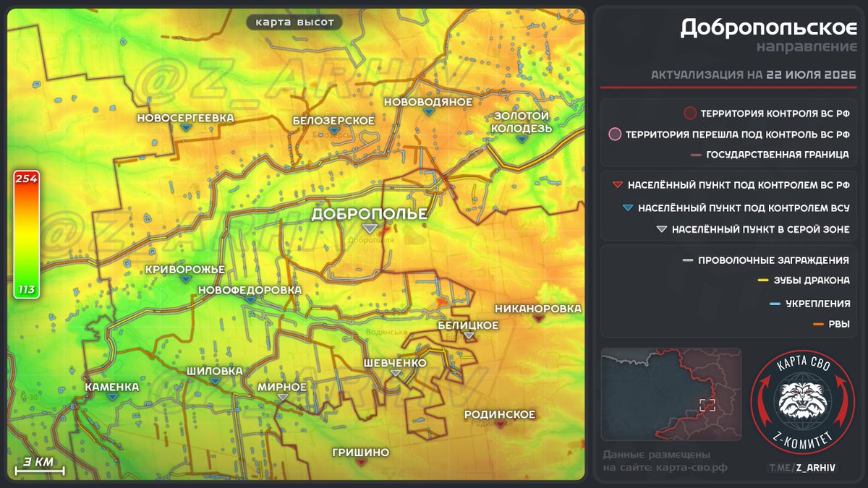Click red triangle legend icon for ВС РФ
Screen dimensions: 868x488
click(617, 185)
